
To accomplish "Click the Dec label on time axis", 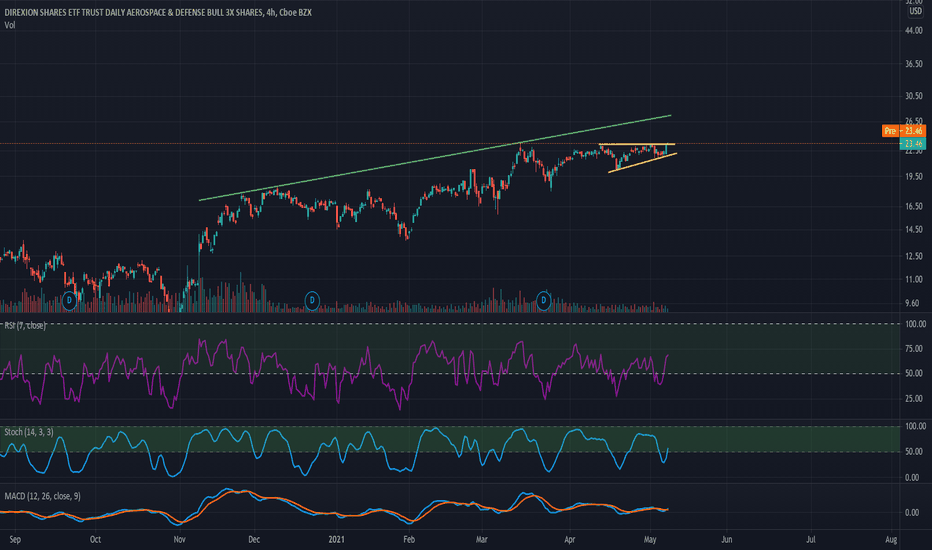I will tap(254, 540).
